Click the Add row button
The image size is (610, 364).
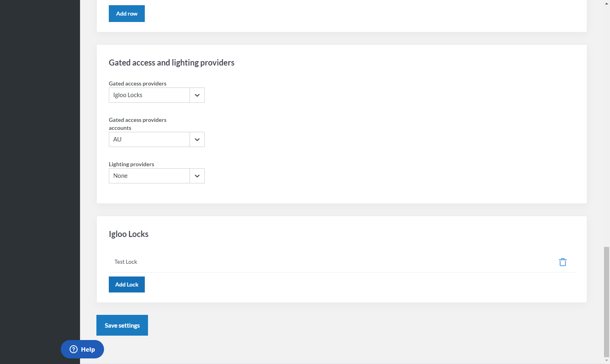pyautogui.click(x=127, y=14)
